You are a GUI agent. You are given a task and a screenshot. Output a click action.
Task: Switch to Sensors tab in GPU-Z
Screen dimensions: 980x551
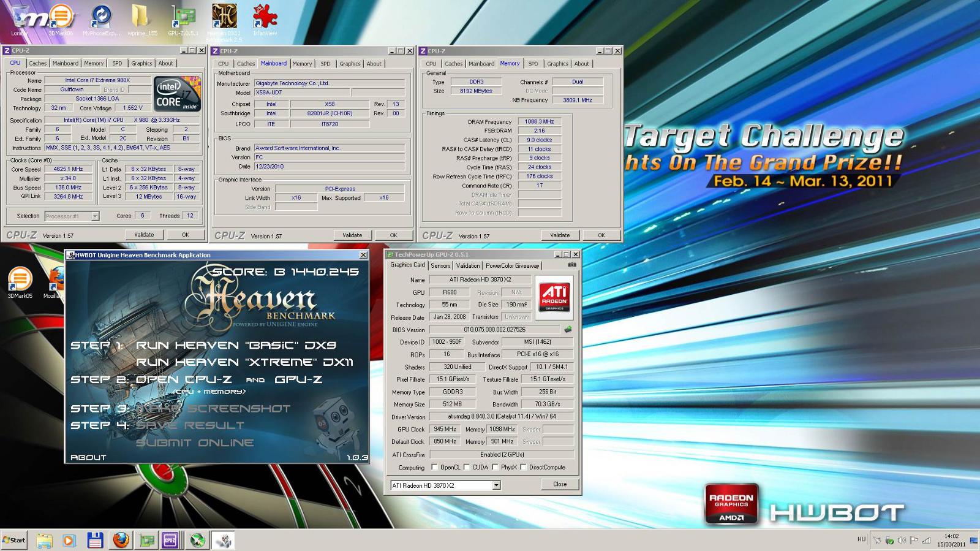pos(440,265)
